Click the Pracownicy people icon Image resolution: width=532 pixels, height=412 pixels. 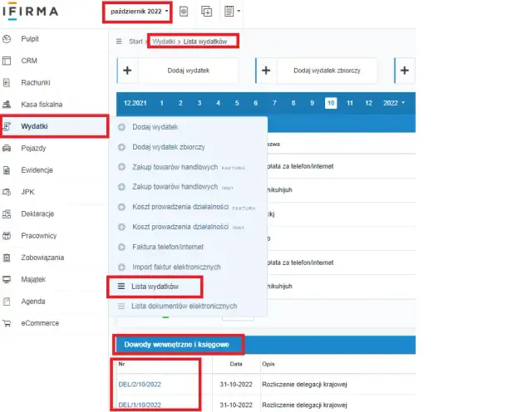click(x=7, y=236)
